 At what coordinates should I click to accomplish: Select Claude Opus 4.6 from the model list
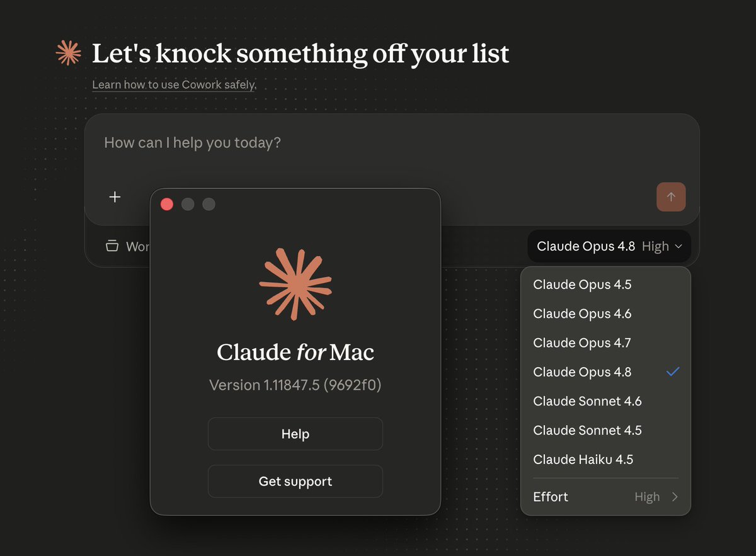pos(605,314)
